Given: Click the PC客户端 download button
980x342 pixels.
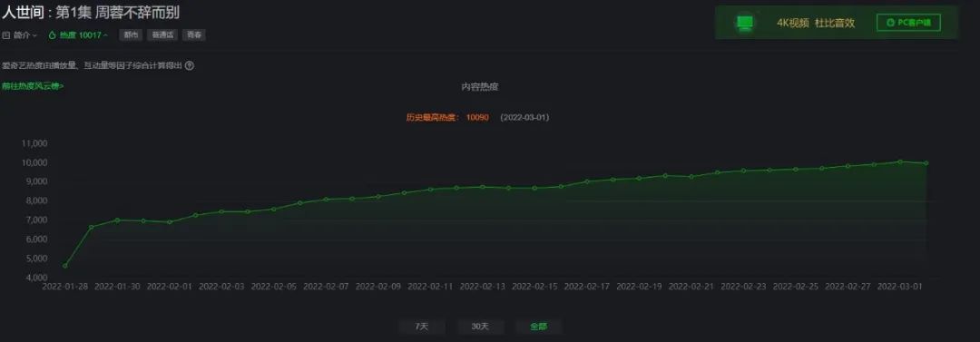Looking at the screenshot, I should tap(908, 24).
